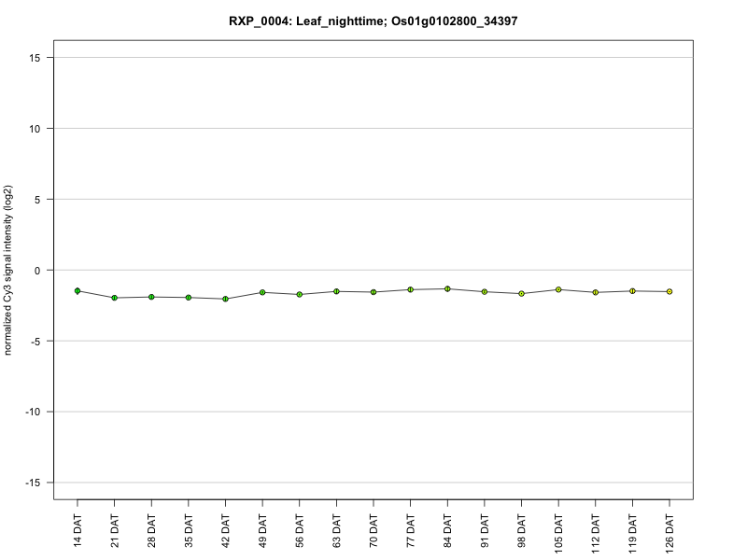
Task: Click the data point at 98 DAT
Action: (x=521, y=293)
